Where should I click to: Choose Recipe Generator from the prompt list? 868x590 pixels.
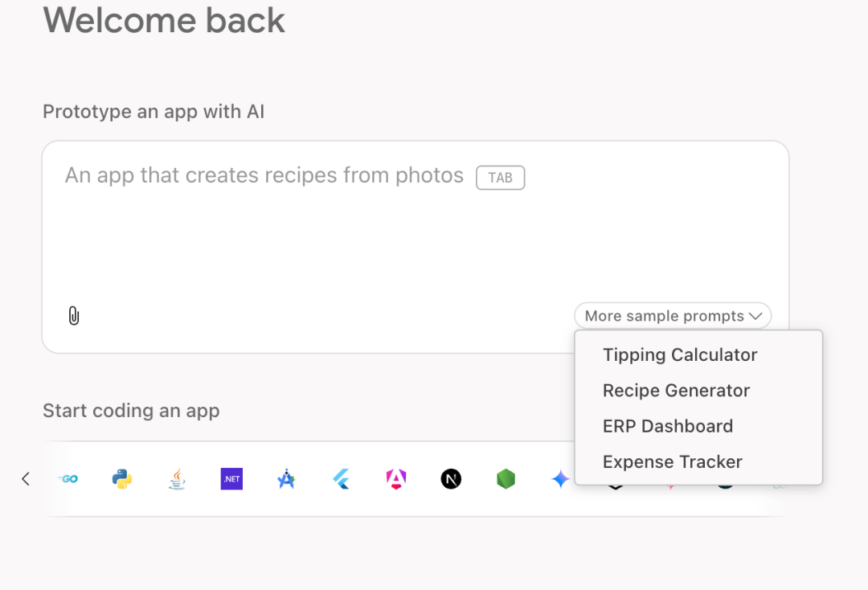[676, 391]
